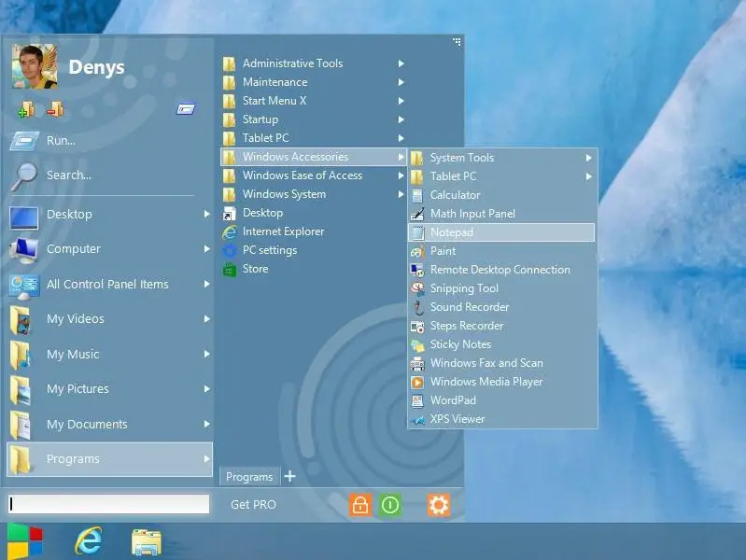The image size is (746, 560).
Task: Click the add group icon with green plus
Action: (x=26, y=109)
